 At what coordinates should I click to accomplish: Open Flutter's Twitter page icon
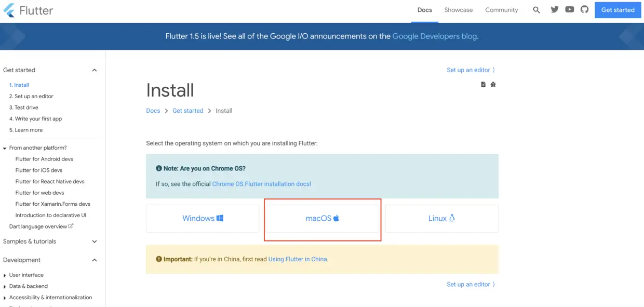pyautogui.click(x=555, y=9)
